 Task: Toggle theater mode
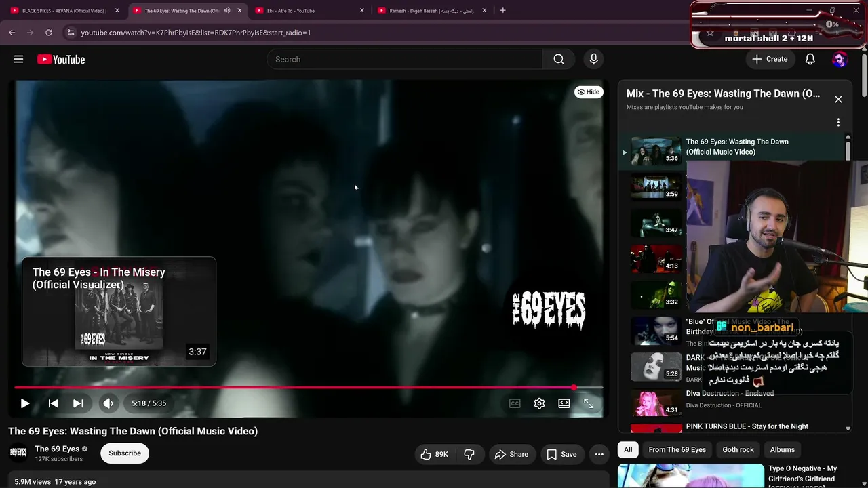[564, 403]
